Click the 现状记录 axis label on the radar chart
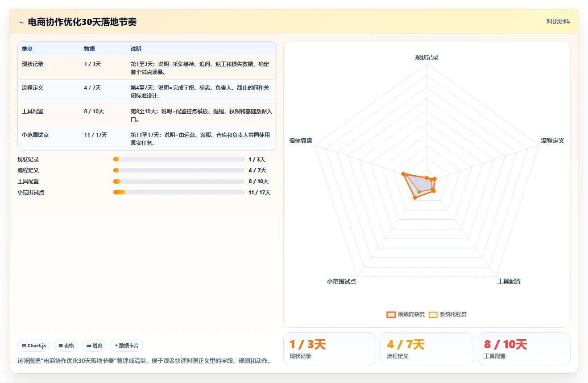The image size is (588, 383). point(427,58)
